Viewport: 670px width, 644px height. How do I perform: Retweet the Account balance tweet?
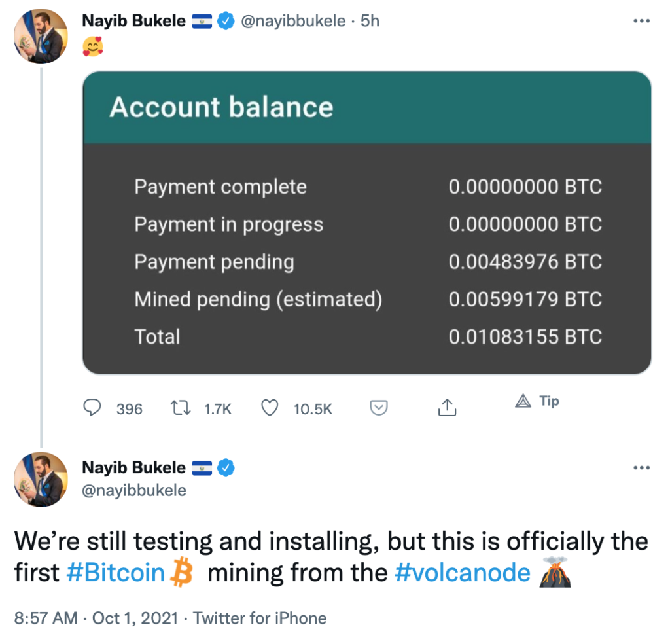click(x=181, y=408)
